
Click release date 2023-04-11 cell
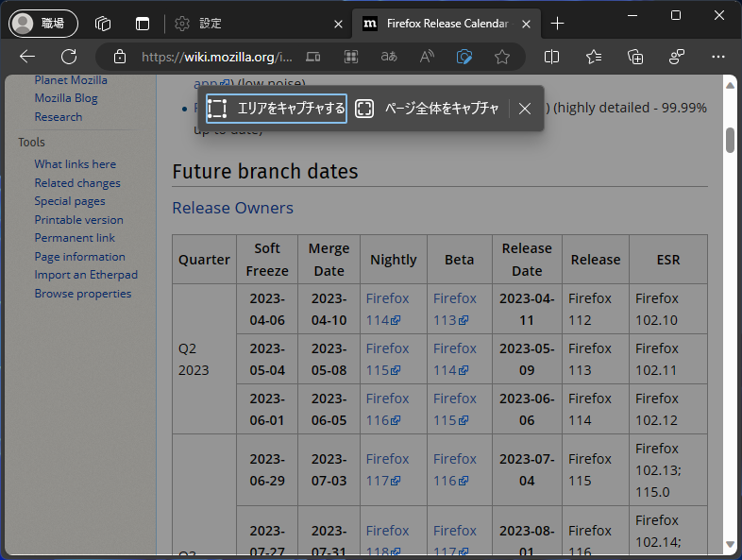[527, 309]
